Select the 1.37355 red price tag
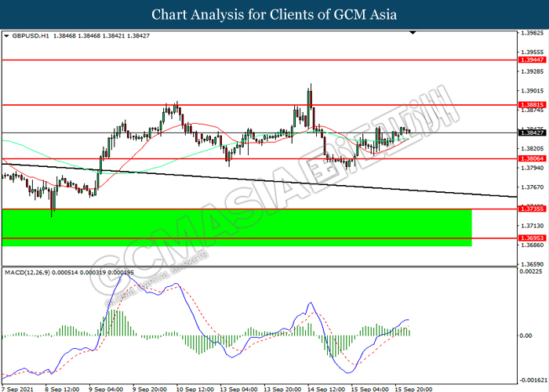This screenshot has width=549, height=392. tap(531, 209)
